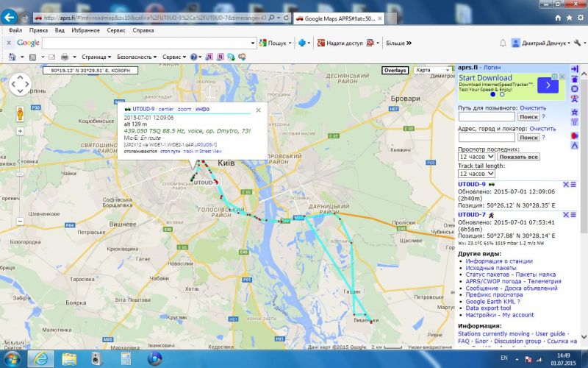The height and width of the screenshot is (368, 588).
Task: Open the UT0UD-7 station menu icon
Action: tap(573, 215)
